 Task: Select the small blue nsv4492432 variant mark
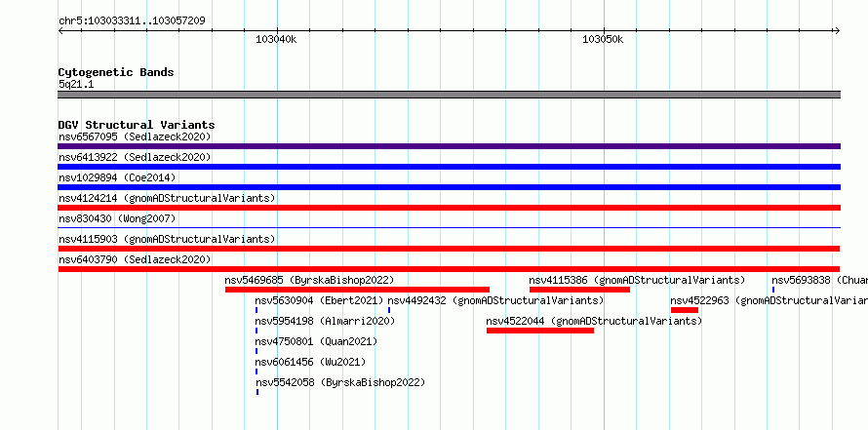[389, 310]
